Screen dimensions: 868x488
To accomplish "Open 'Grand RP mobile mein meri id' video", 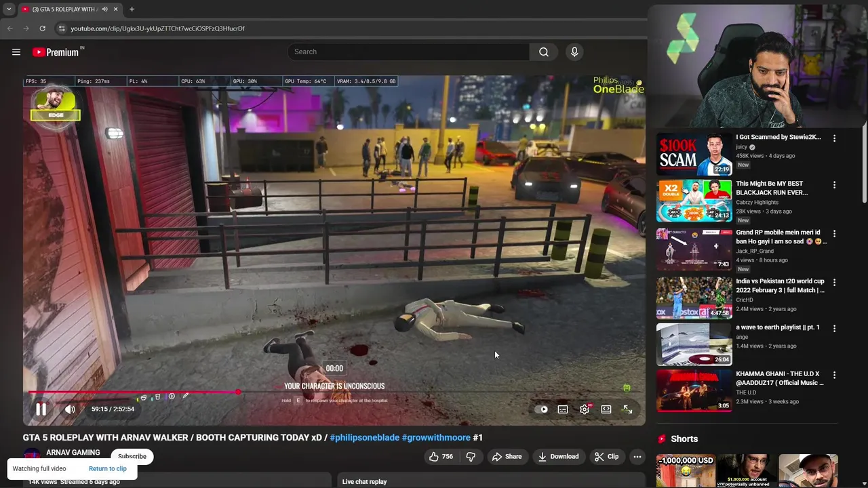I will tap(694, 249).
